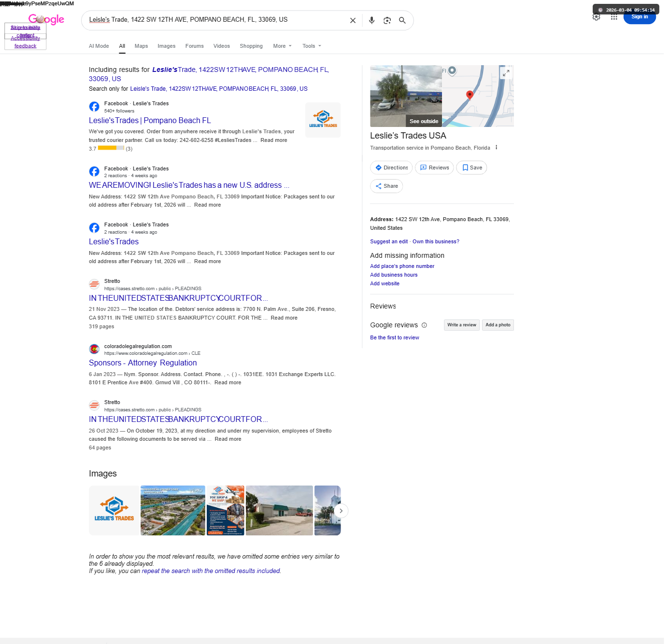Share the Leslie's Trades USA listing
Screen dimensions: 669x644
click(x=386, y=186)
